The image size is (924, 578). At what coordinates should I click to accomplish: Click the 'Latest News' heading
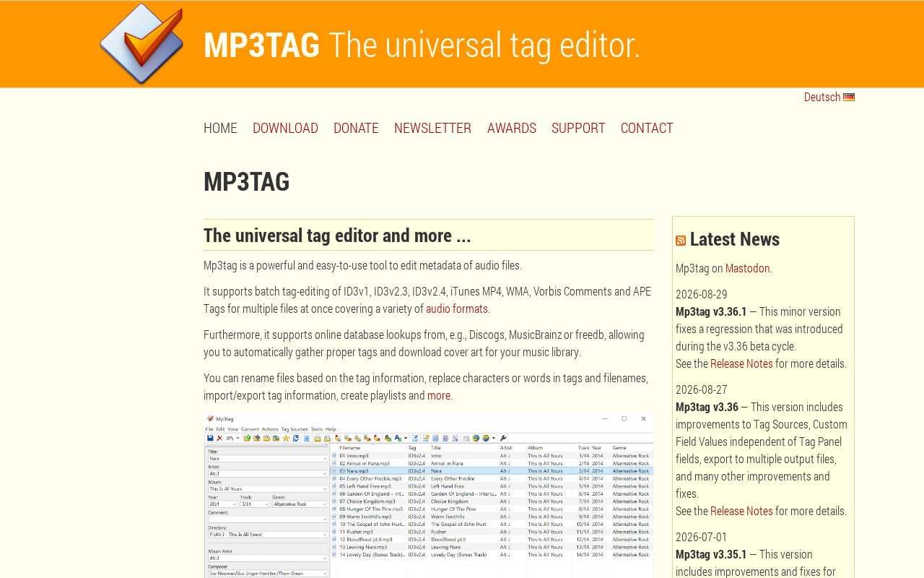(x=735, y=239)
